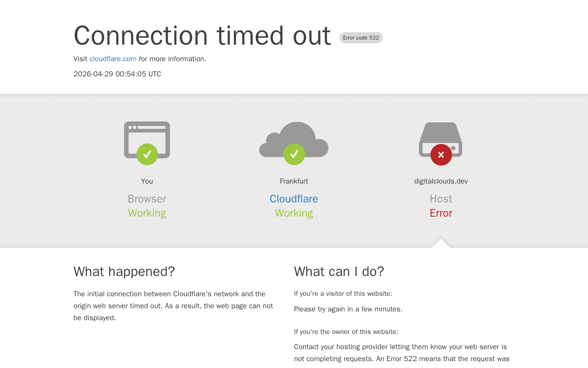The height and width of the screenshot is (368, 588).
Task: Open the cloudflare.com link
Action: (113, 59)
